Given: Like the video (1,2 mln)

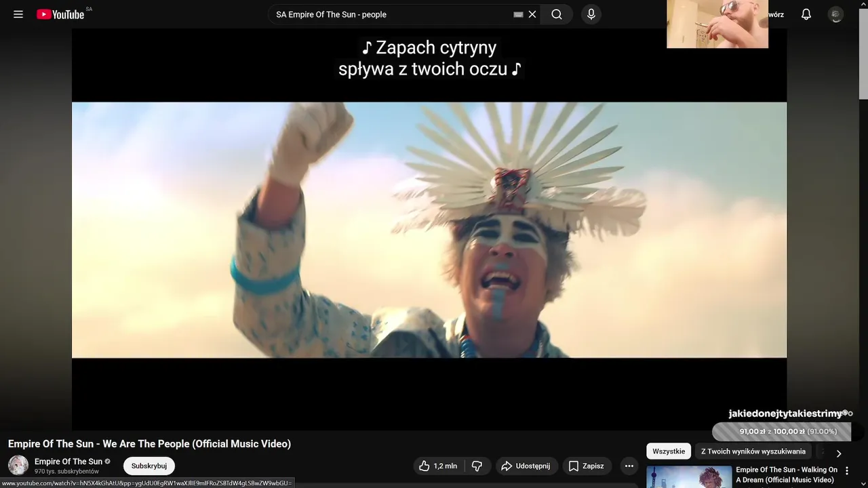Looking at the screenshot, I should pos(439,466).
